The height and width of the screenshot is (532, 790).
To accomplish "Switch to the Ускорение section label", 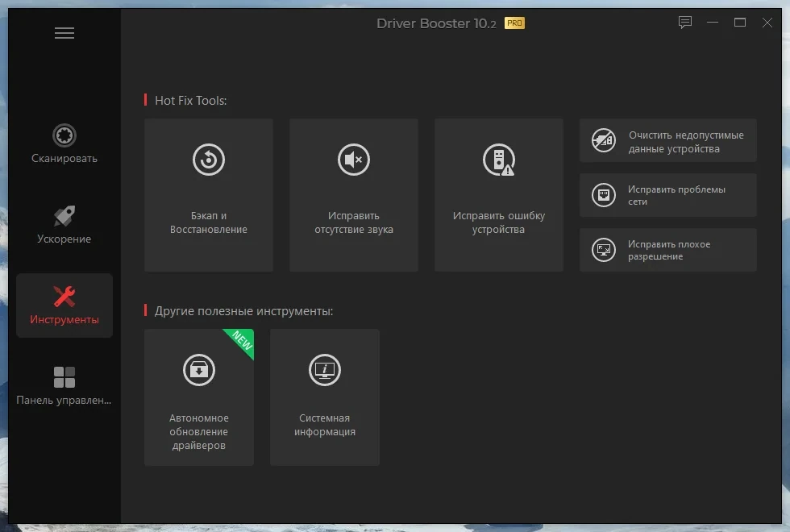I will coord(64,239).
